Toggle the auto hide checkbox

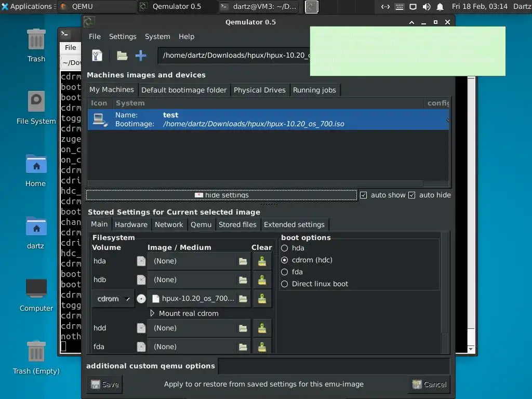click(412, 195)
